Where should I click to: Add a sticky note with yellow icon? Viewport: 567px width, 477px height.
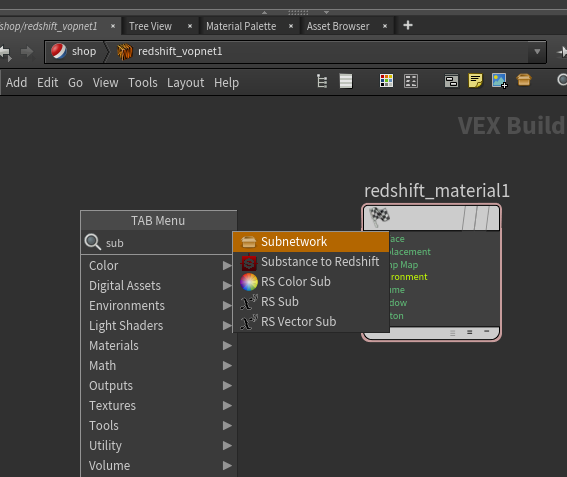pos(475,81)
